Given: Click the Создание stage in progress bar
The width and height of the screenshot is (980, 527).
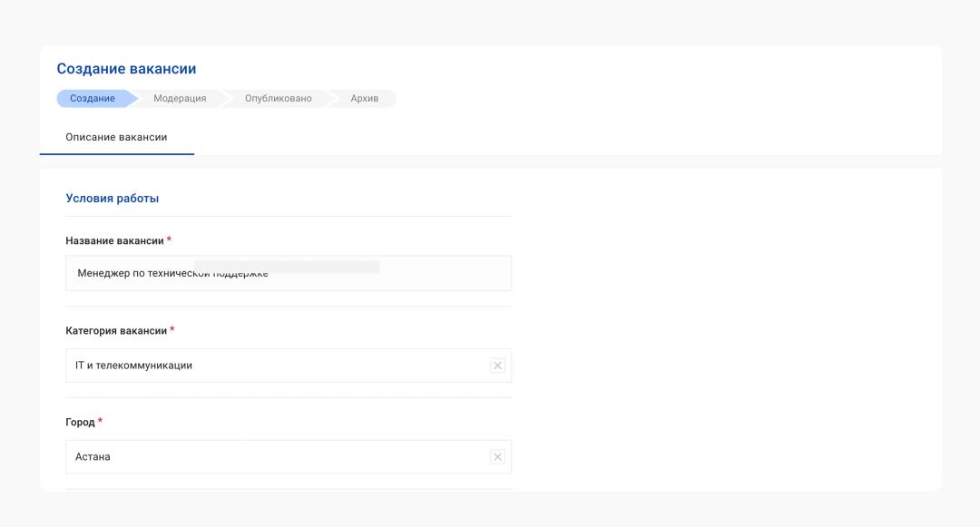Looking at the screenshot, I should pyautogui.click(x=93, y=99).
